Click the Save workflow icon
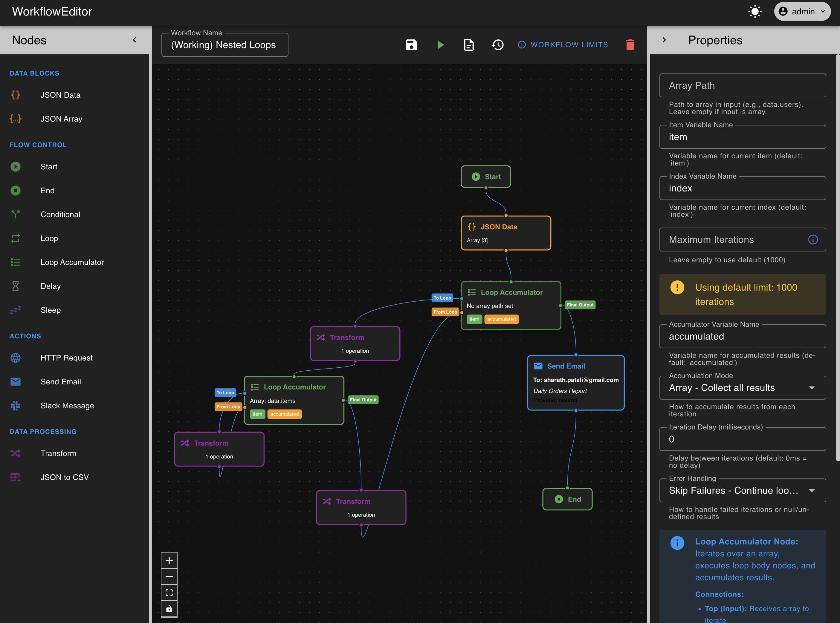 coord(411,44)
